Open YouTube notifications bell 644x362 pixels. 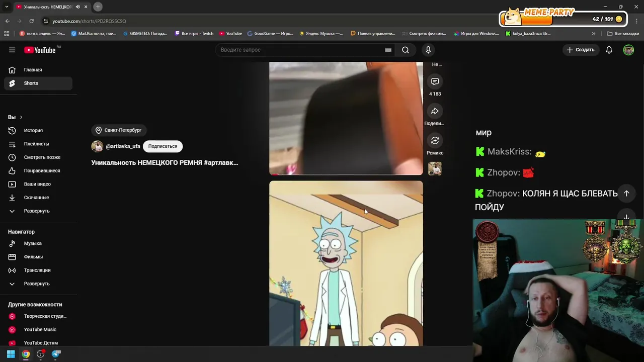tap(609, 50)
